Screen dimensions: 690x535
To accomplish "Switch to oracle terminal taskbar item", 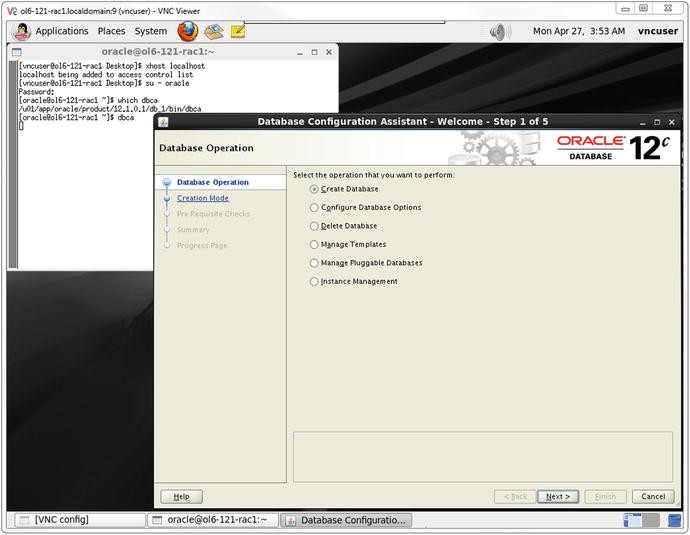I will [213, 520].
